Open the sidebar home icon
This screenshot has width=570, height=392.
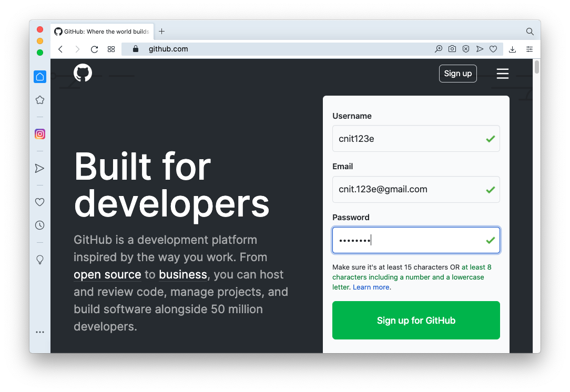pos(40,77)
